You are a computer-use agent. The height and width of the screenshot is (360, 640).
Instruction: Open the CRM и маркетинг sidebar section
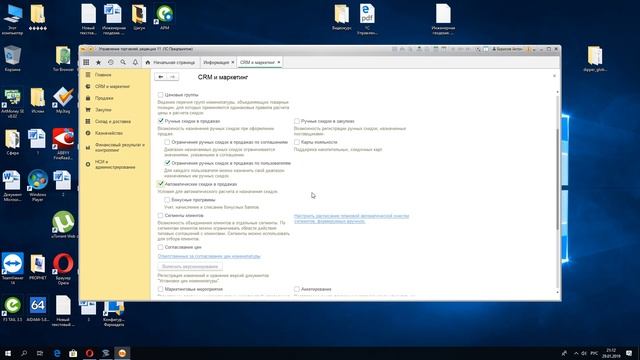pyautogui.click(x=112, y=87)
